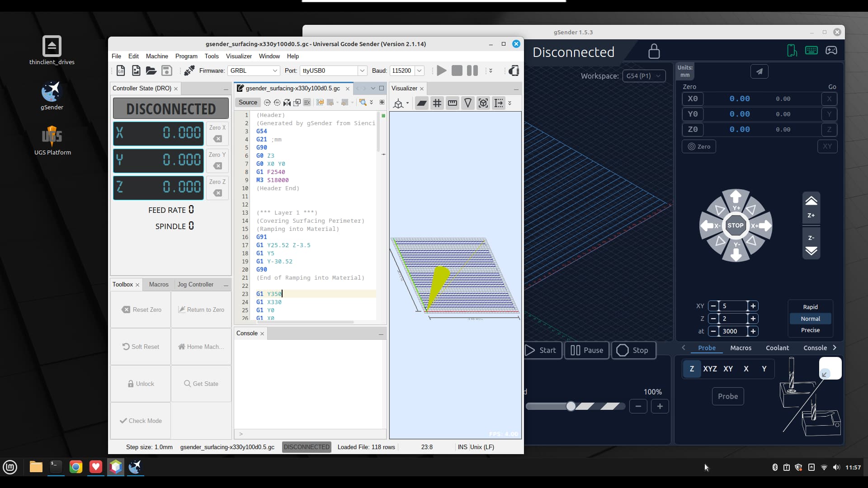Click the Return to Zero button

pyautogui.click(x=201, y=310)
